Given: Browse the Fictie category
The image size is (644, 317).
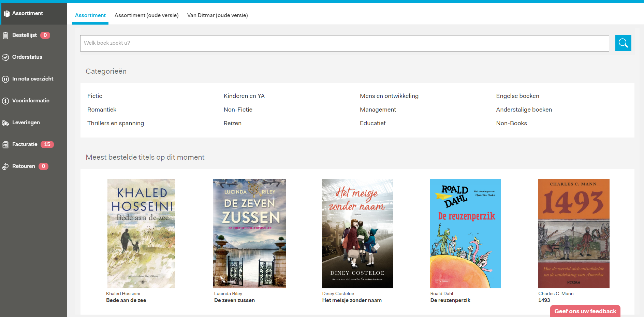Looking at the screenshot, I should (95, 96).
